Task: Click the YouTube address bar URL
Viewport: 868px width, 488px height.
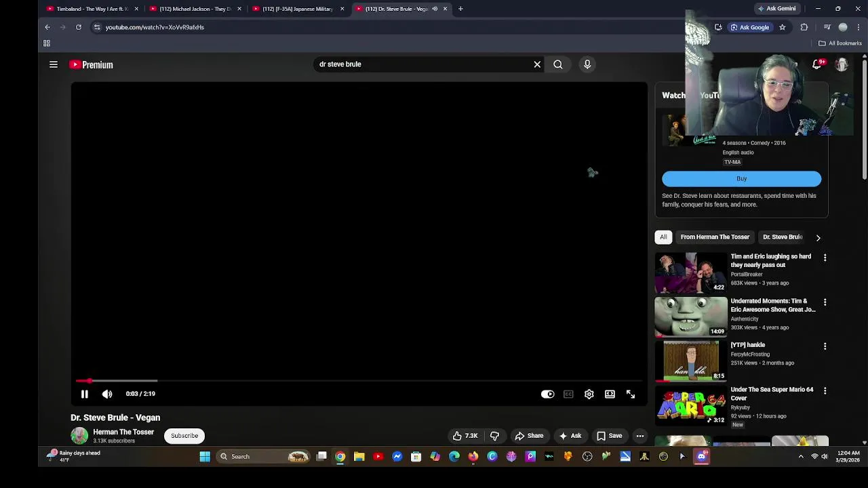Action: [x=155, y=27]
